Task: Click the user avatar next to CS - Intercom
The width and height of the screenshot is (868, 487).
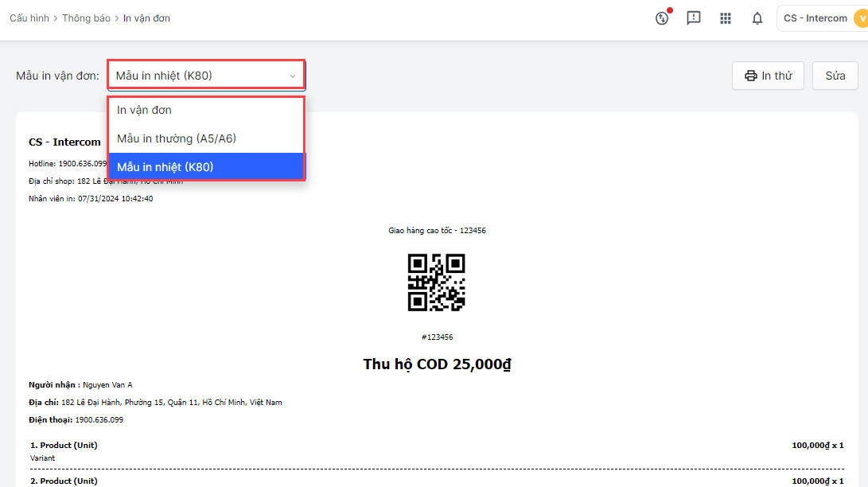Action: click(x=861, y=18)
